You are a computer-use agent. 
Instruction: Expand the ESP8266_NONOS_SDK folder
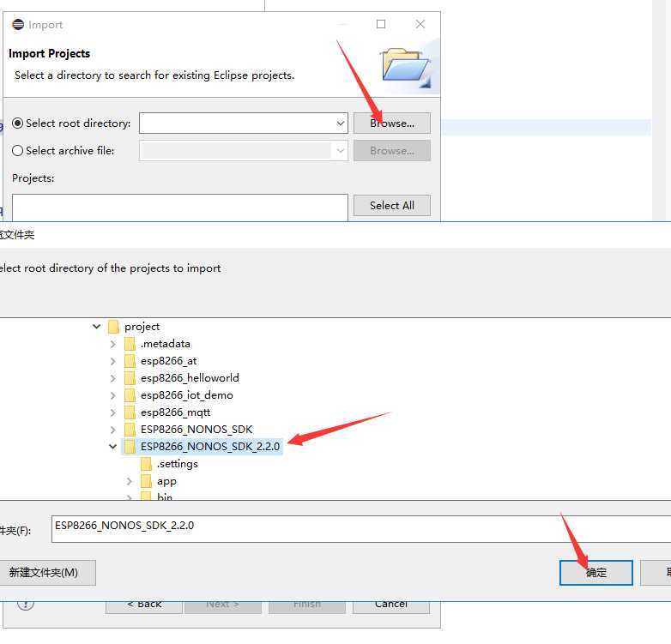coord(113,430)
